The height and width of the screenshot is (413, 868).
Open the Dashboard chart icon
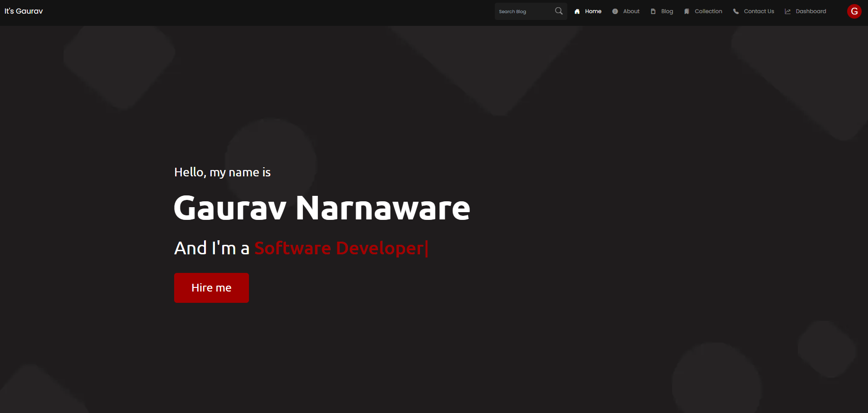coord(788,11)
